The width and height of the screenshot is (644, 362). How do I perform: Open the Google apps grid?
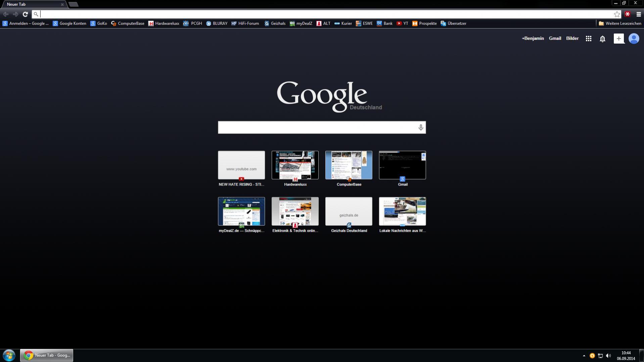[x=589, y=39]
